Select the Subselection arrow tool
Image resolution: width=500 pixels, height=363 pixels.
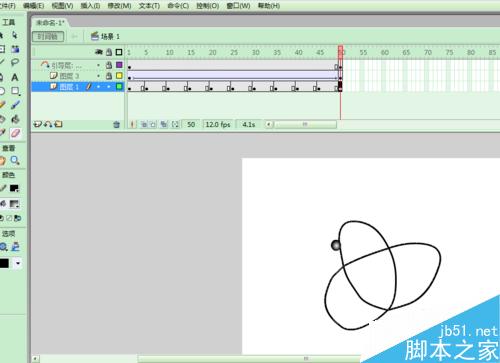pyautogui.click(x=14, y=35)
